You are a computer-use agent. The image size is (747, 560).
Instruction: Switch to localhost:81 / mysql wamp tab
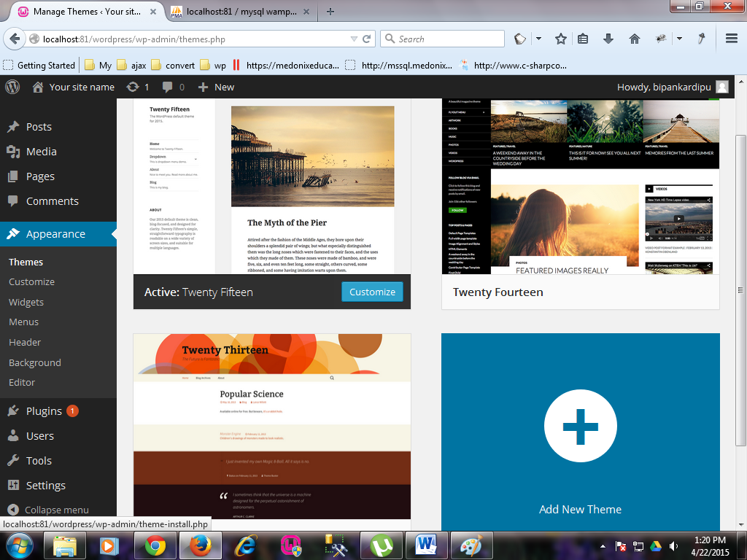pyautogui.click(x=241, y=12)
